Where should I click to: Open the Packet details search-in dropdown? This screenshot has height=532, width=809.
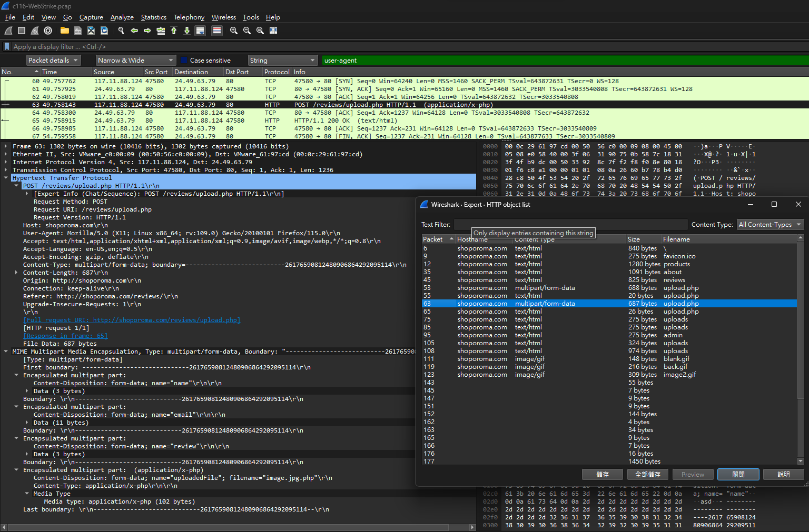tap(53, 61)
